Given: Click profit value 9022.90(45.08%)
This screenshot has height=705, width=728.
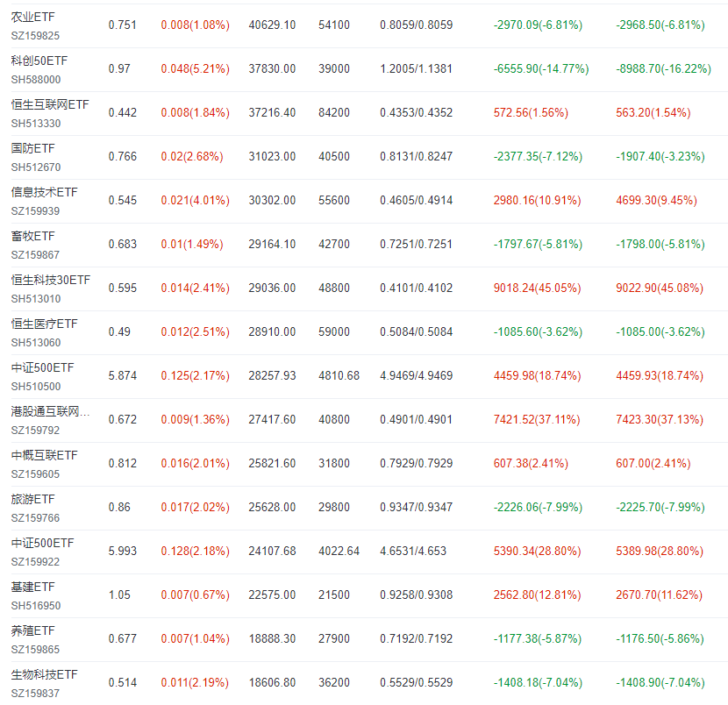Looking at the screenshot, I should pos(660,288).
